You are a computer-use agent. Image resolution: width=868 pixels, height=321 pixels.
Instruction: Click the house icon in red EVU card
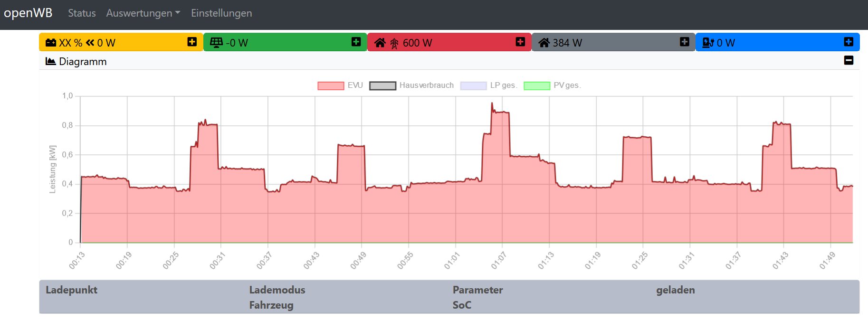(x=380, y=43)
